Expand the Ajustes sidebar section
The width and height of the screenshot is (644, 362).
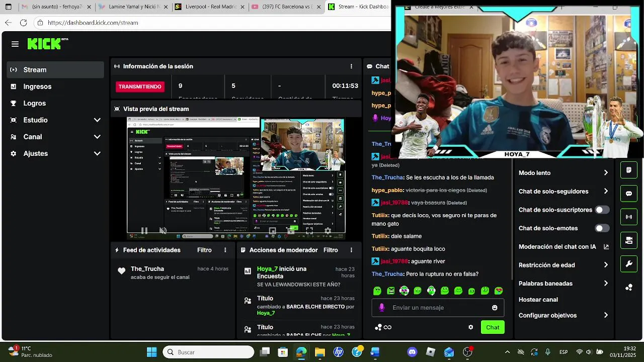(x=55, y=153)
